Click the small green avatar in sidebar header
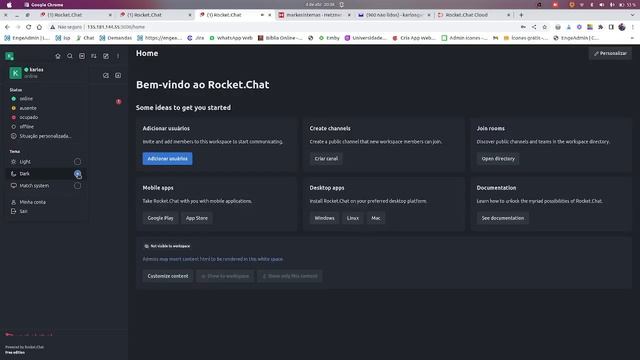This screenshot has width=640, height=360. (x=9, y=56)
